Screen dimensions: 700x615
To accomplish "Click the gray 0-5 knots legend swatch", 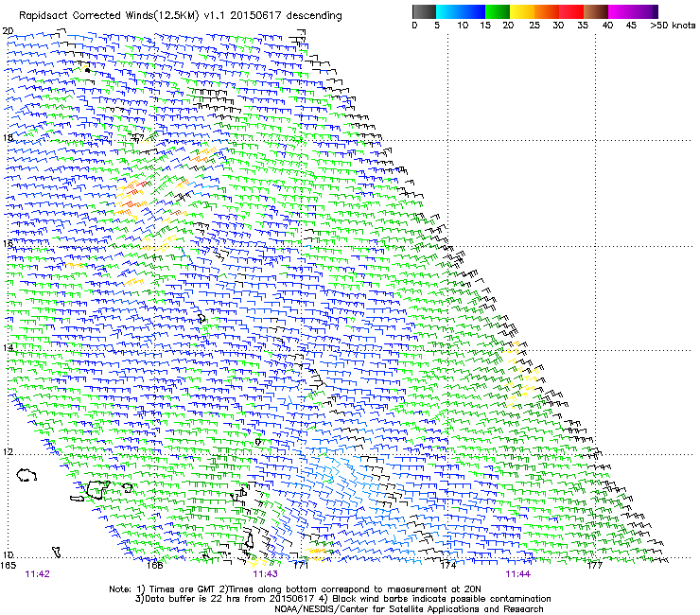I will tap(424, 11).
